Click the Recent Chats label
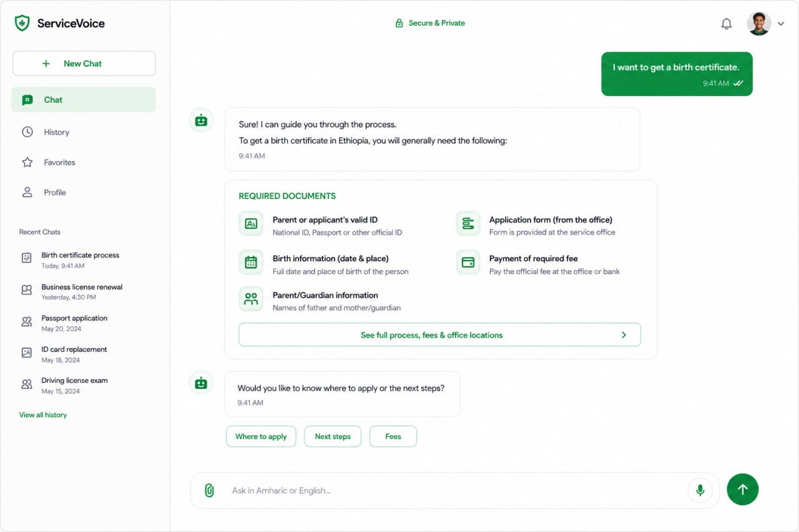Viewport: 799px width, 532px height. tap(40, 232)
